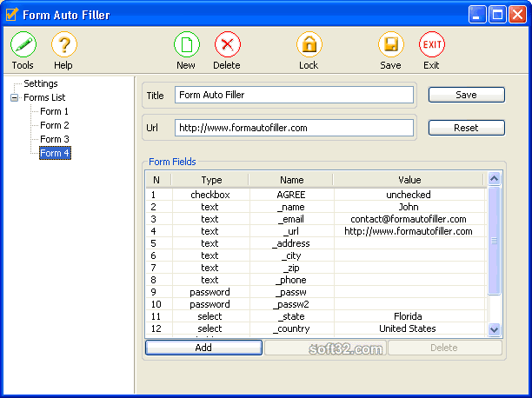Click the N column header
Viewport: 532px width, 398px height.
pyautogui.click(x=156, y=180)
